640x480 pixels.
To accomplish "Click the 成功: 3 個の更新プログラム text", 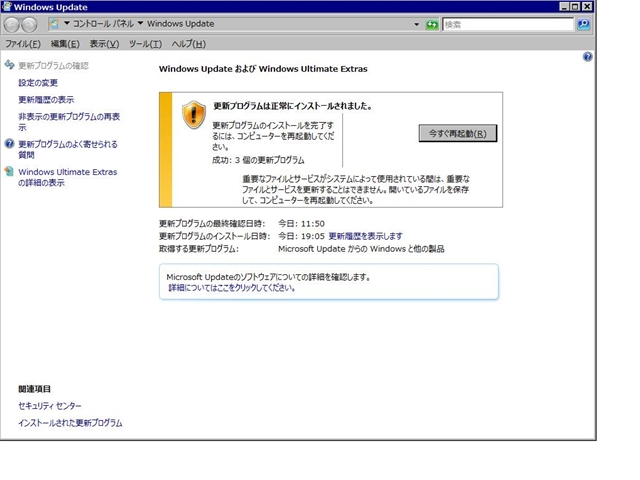I will pos(258,160).
